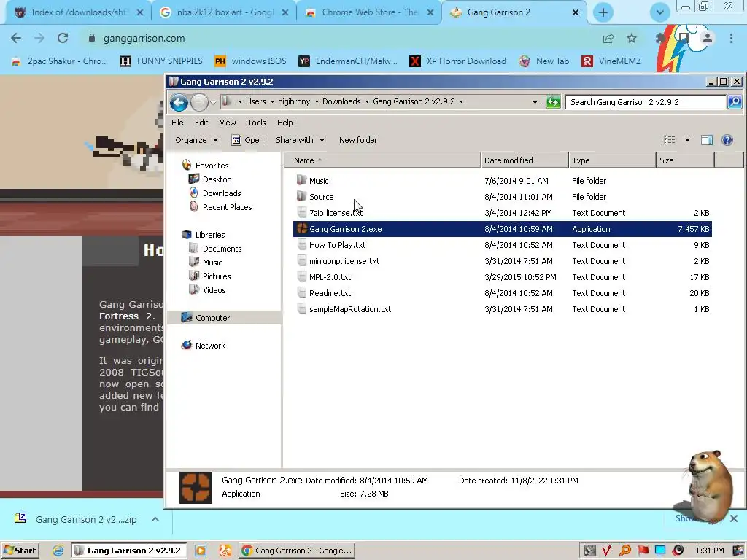Screen dimensions: 747x560
Task: Open Chrome profile avatar button
Action: (708, 38)
